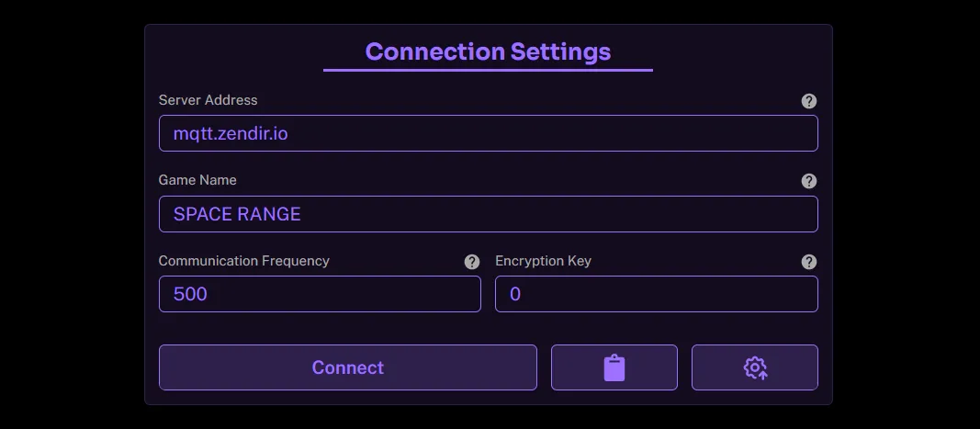
Task: Click the 500 frequency value
Action: point(190,294)
